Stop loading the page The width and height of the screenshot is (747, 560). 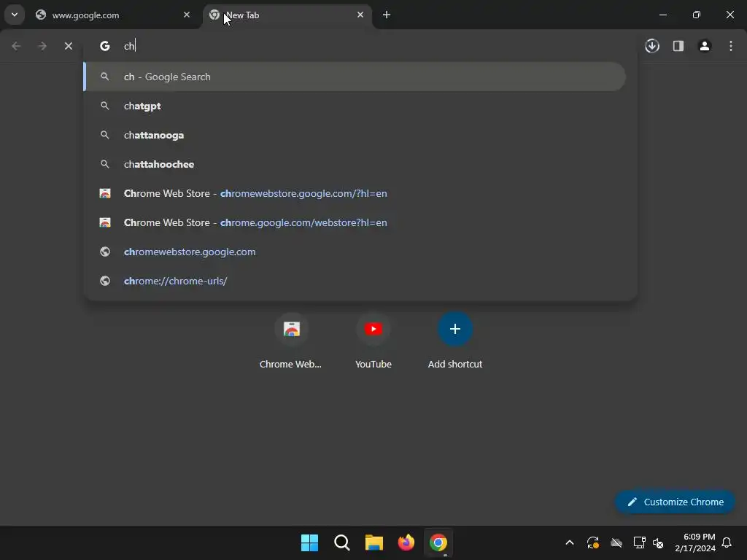tap(69, 46)
